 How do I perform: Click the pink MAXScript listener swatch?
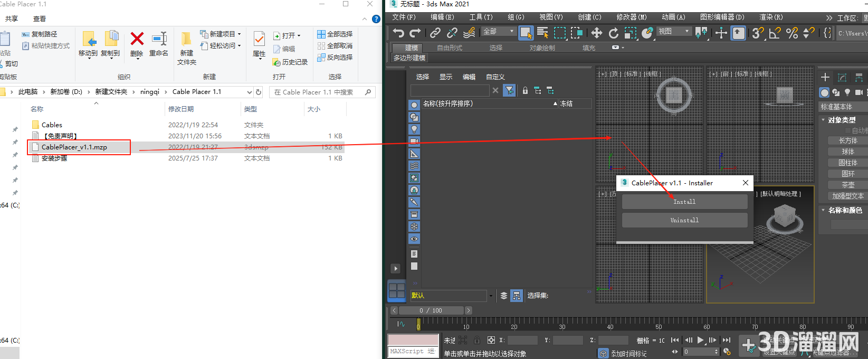(413, 339)
